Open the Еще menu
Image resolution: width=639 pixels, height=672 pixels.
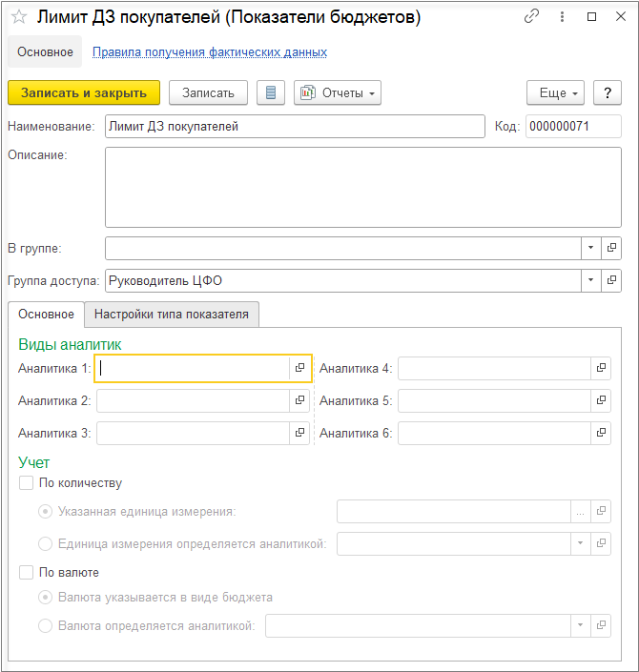(555, 92)
